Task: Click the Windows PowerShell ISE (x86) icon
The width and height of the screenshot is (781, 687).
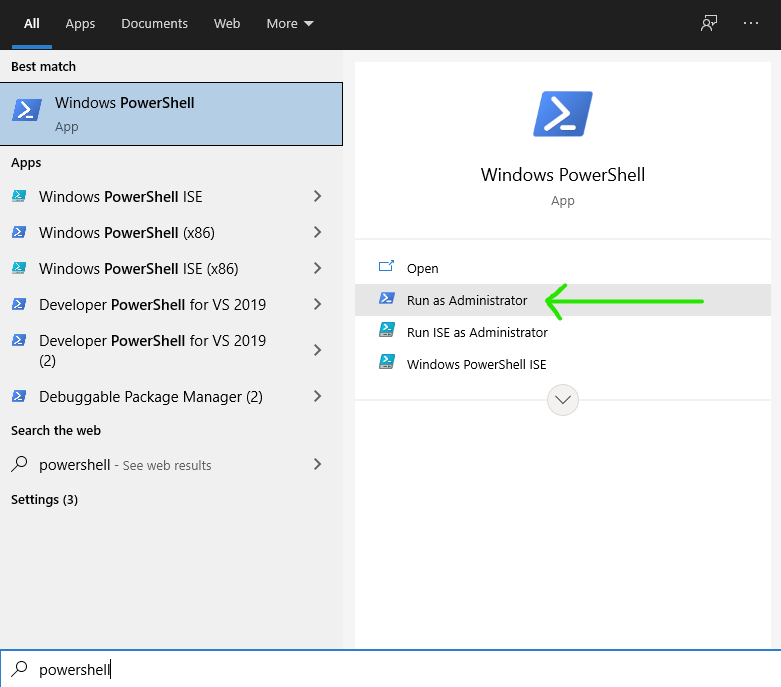Action: [19, 268]
